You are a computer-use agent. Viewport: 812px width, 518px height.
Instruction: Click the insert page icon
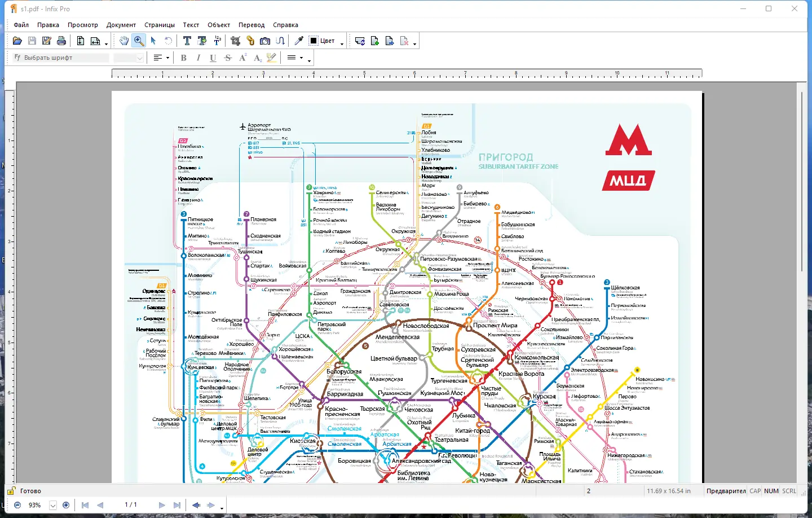[374, 41]
